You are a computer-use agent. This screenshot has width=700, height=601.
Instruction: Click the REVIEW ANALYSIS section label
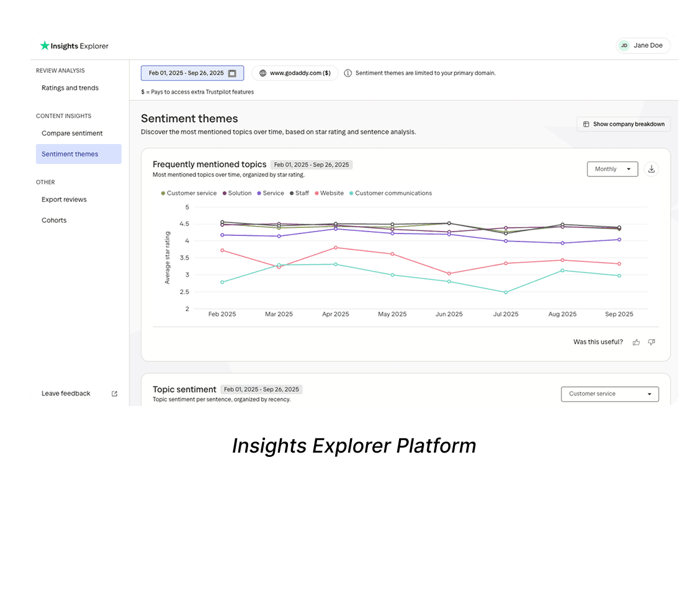60,71
